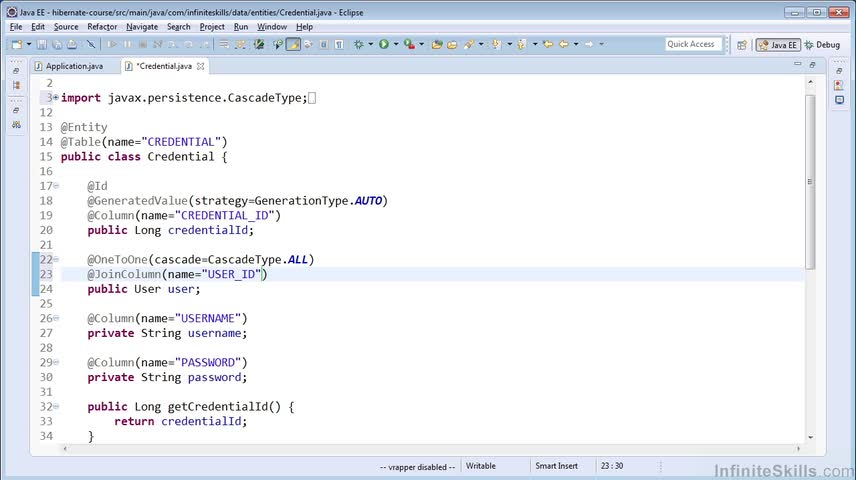Click the Writable status entry
This screenshot has height=480, width=856.
coord(480,466)
